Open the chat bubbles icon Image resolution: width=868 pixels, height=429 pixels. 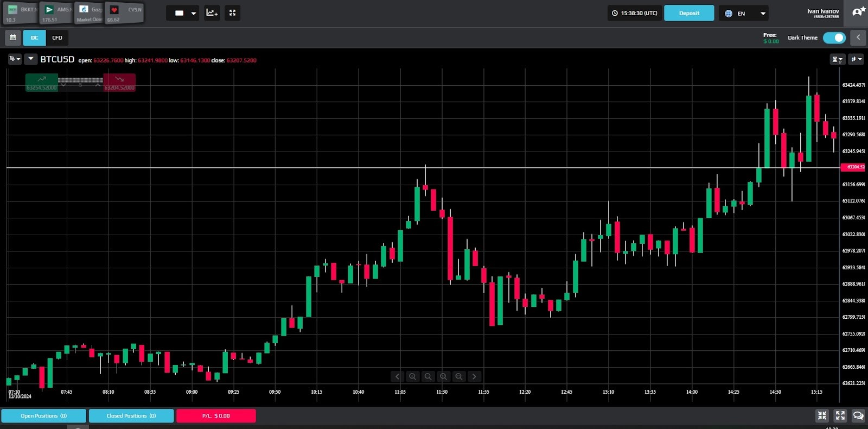[x=858, y=415]
